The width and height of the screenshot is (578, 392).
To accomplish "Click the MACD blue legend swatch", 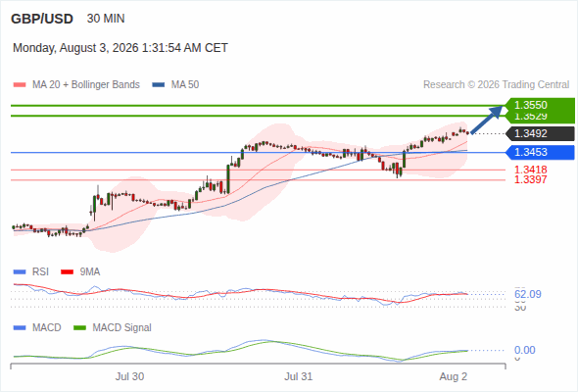I will tap(20, 328).
